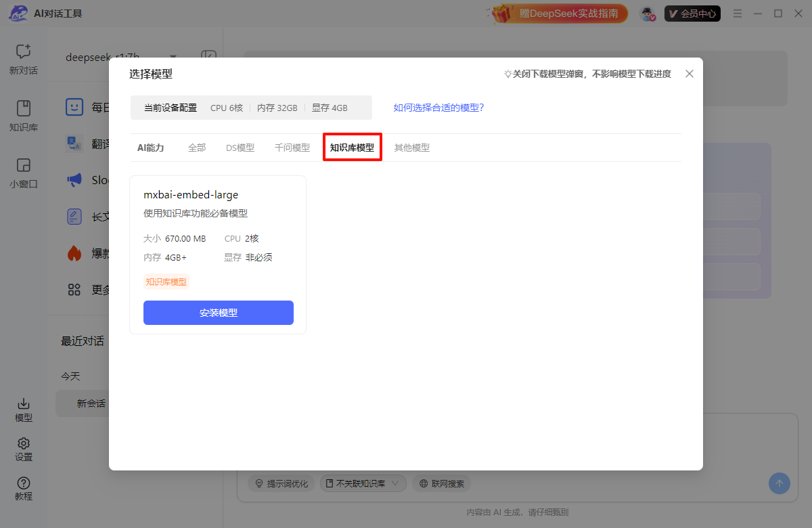This screenshot has width=812, height=528.
Task: Collapse sidebar with the panel toggle icon
Action: click(208, 57)
